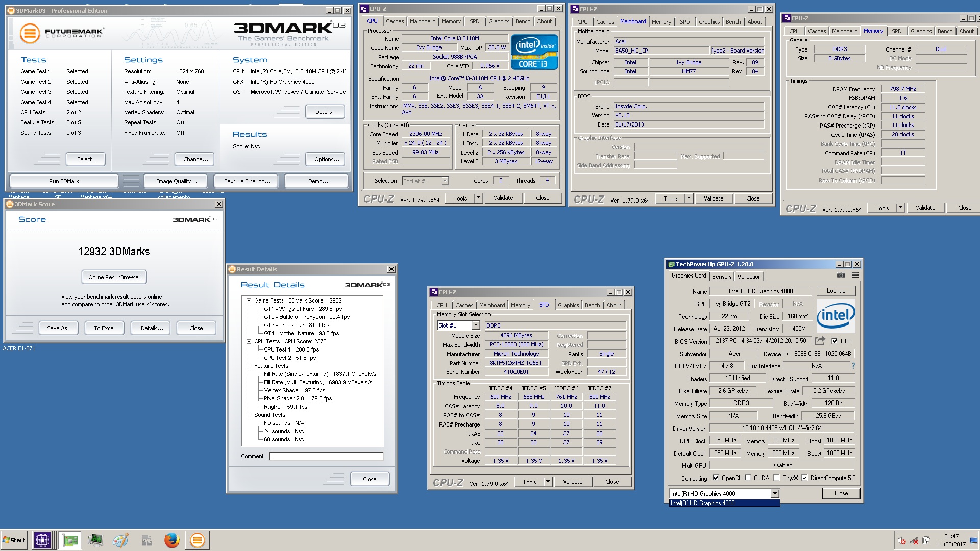This screenshot has height=551, width=980.
Task: Open SPD tab in the CPU-Z Memory window
Action: tap(896, 31)
